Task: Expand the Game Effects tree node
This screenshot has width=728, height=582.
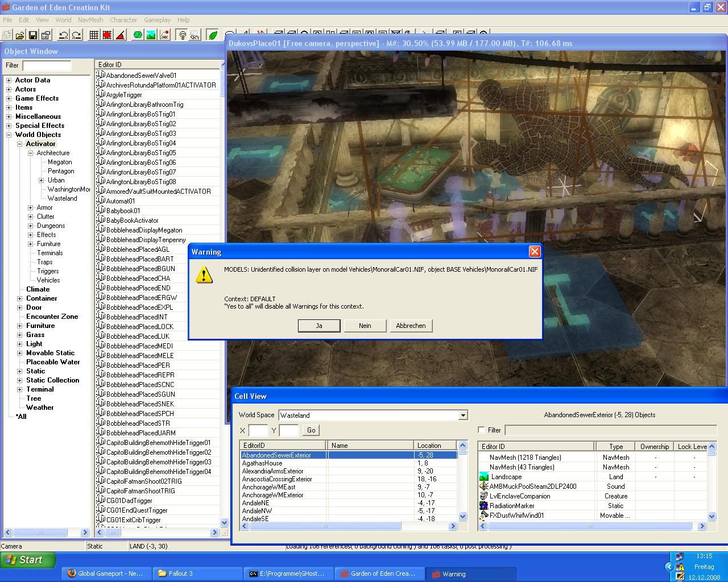Action: [9, 98]
